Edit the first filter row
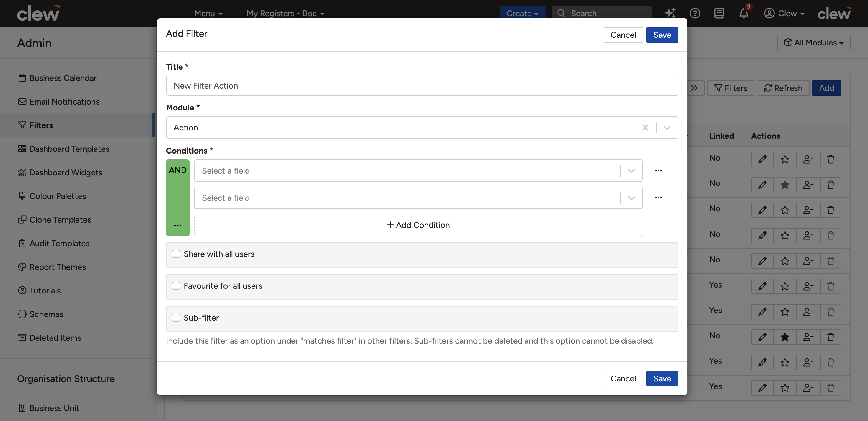 762,159
